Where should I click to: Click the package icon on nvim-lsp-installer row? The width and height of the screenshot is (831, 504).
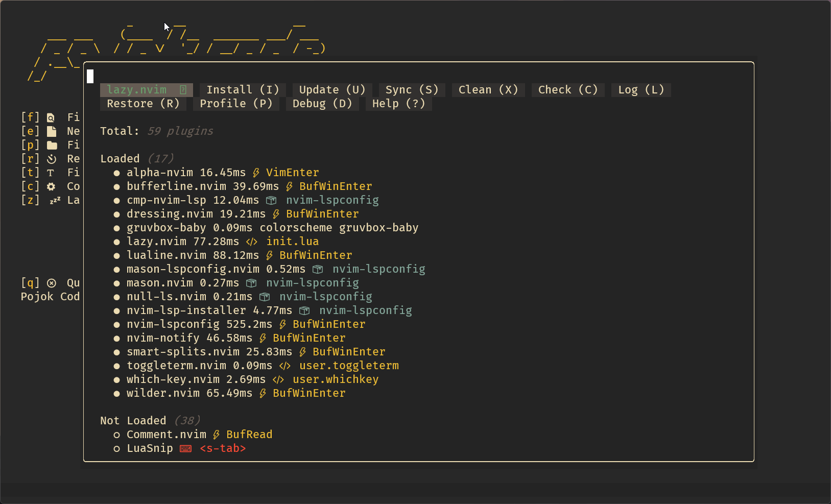pyautogui.click(x=304, y=310)
